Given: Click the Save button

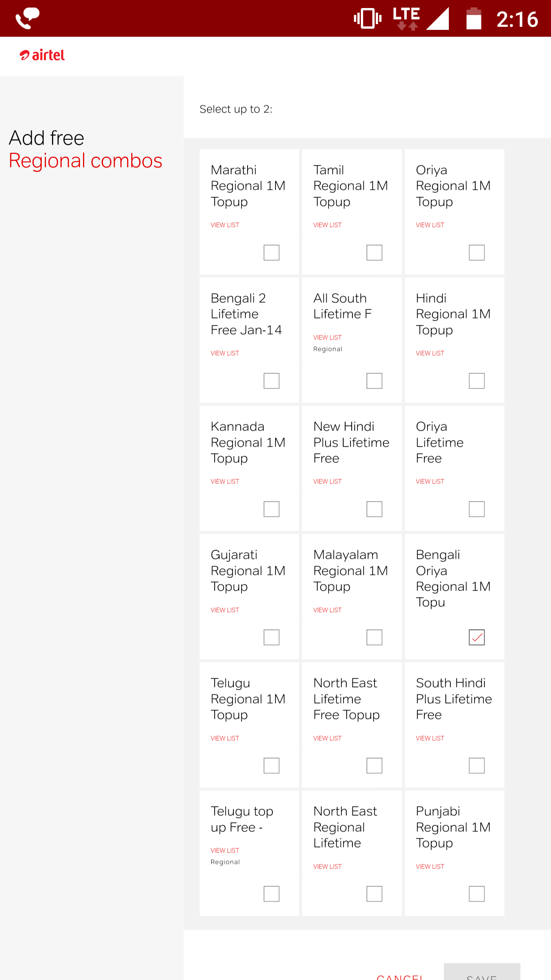Looking at the screenshot, I should coord(482,972).
